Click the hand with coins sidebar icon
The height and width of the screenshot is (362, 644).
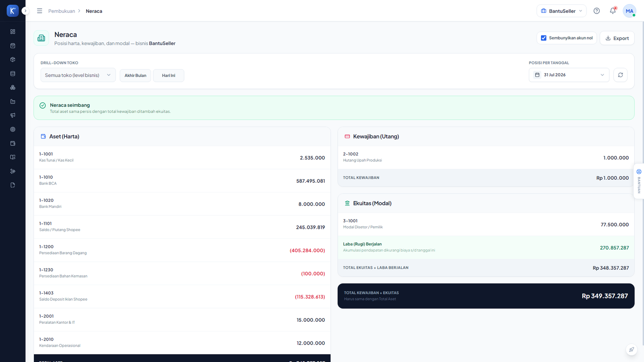coord(13,171)
